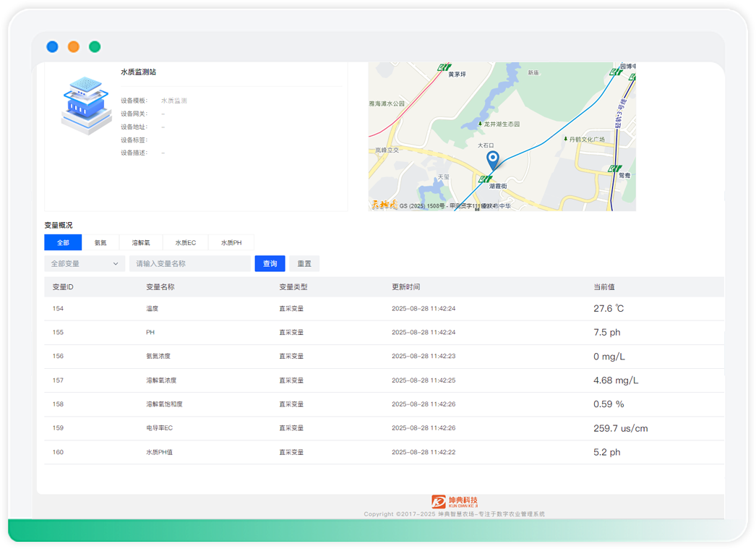Viewport: 756px width, 549px height.
Task: Open the 全部变量 dropdown
Action: (85, 264)
